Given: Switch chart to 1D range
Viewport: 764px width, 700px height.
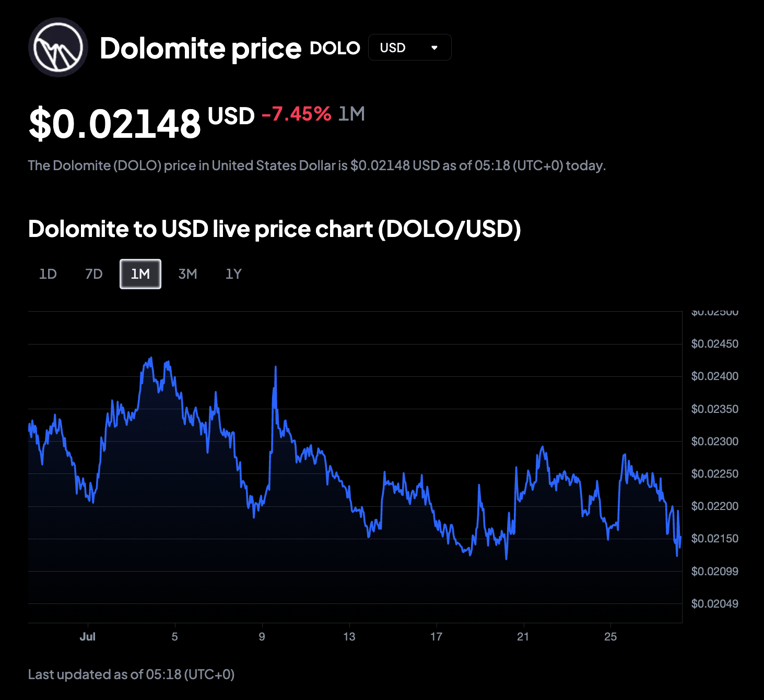Looking at the screenshot, I should [x=48, y=274].
